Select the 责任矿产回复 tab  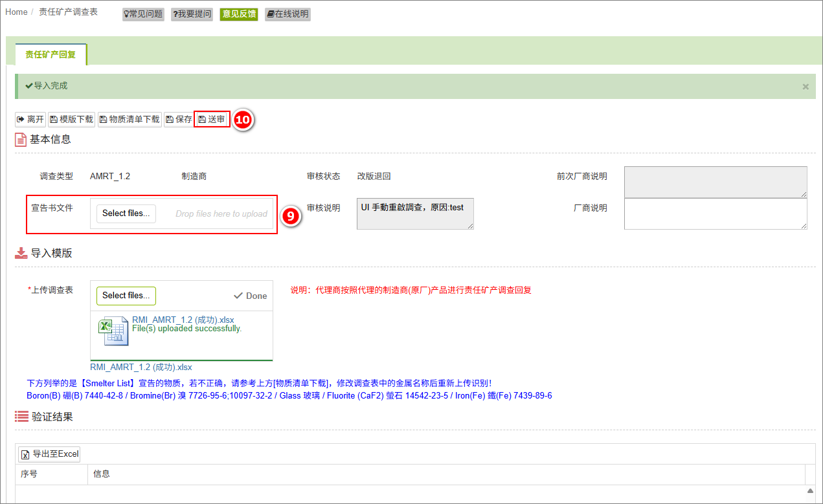pos(51,55)
